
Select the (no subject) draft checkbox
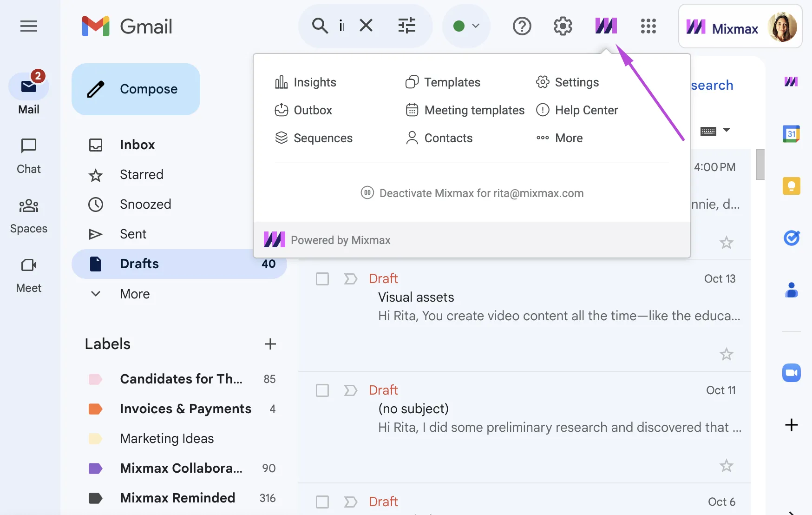322,390
